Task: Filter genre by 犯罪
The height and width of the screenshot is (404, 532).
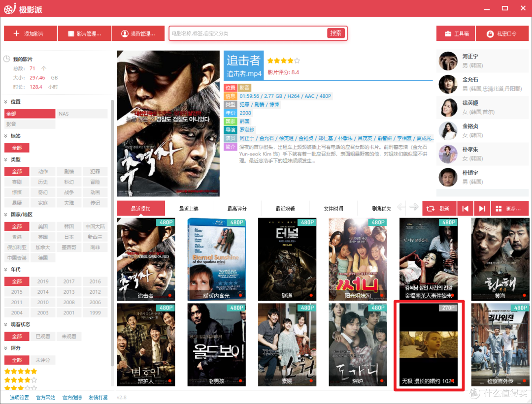Action: (x=95, y=172)
